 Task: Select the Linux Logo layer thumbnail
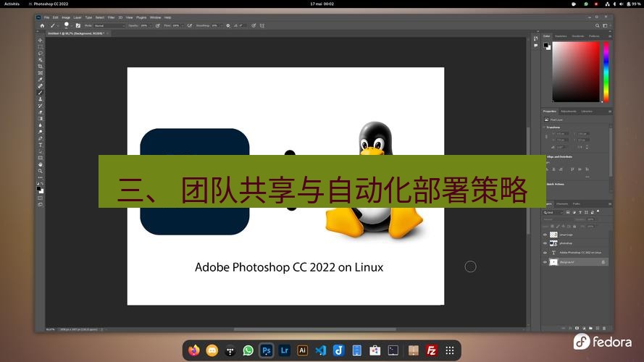pos(553,235)
